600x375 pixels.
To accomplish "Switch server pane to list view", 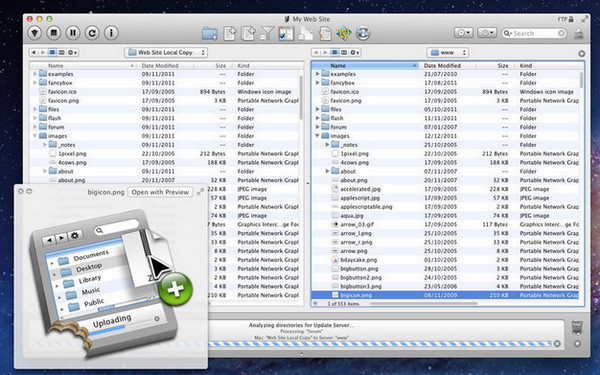I will [x=335, y=52].
